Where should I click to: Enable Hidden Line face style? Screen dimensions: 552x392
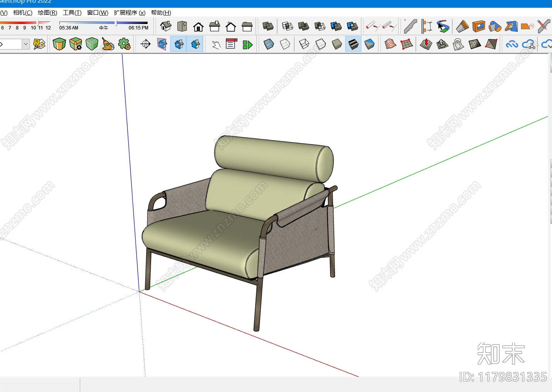coord(321,44)
